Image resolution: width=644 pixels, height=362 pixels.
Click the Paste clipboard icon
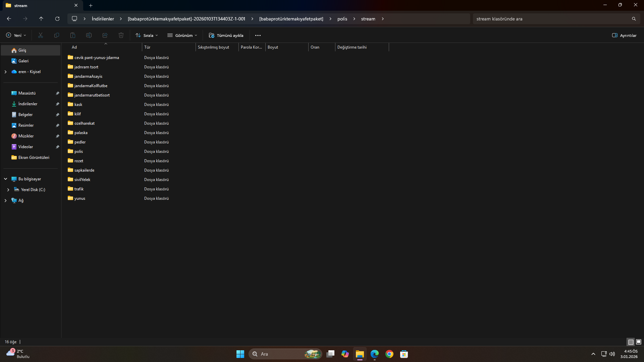(73, 35)
